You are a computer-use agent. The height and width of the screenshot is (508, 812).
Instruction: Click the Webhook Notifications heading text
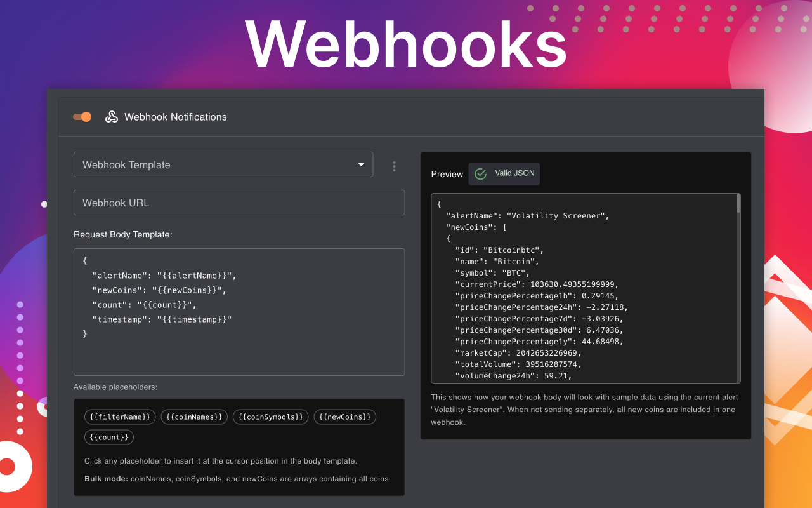176,117
